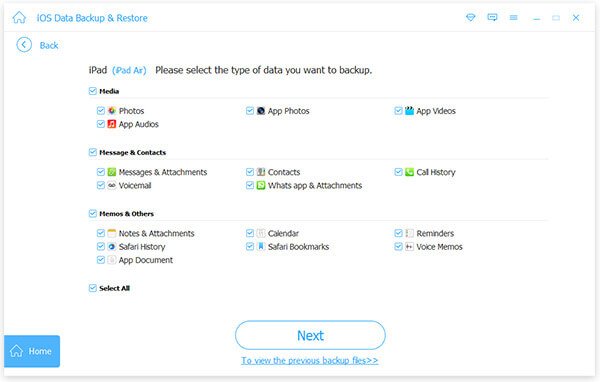This screenshot has width=600, height=382.
Task: Toggle the Select All checkbox
Action: click(x=93, y=288)
